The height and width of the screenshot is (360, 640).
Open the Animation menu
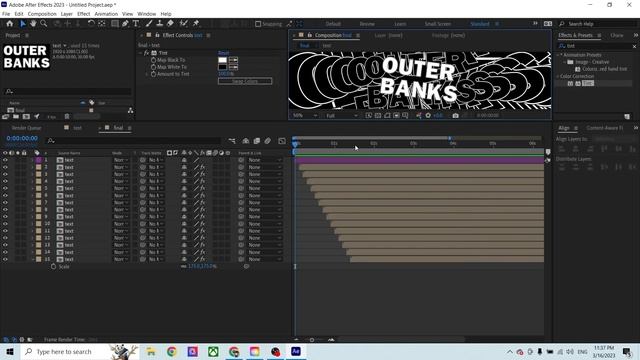[106, 14]
